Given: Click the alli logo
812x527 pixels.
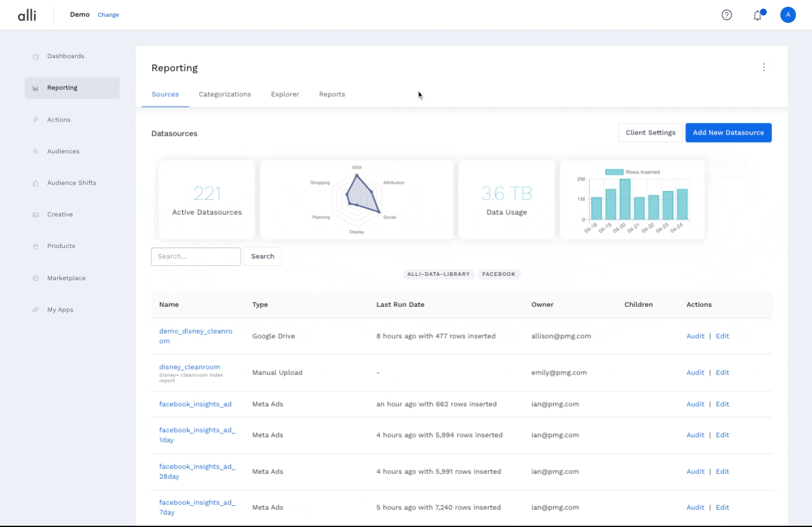Looking at the screenshot, I should (27, 15).
